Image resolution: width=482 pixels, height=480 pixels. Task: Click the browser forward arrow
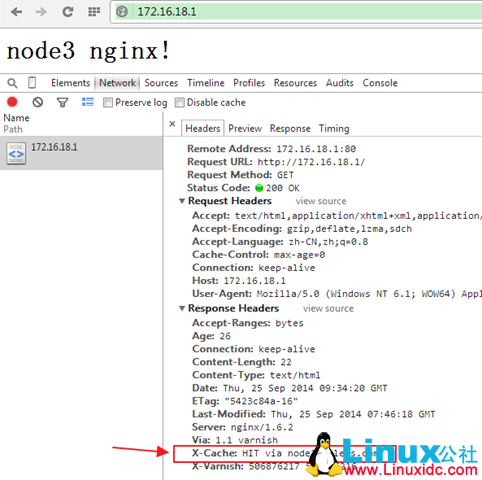click(x=41, y=12)
